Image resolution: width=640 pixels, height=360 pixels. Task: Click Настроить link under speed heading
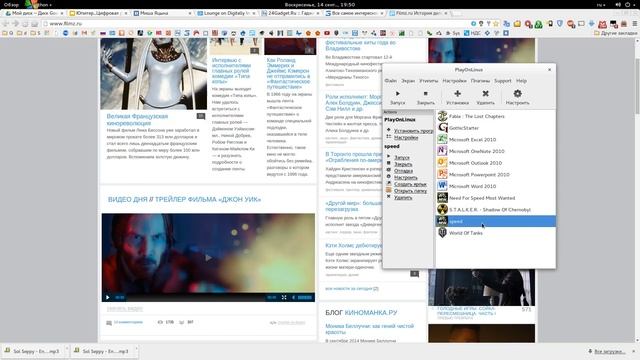pyautogui.click(x=405, y=178)
